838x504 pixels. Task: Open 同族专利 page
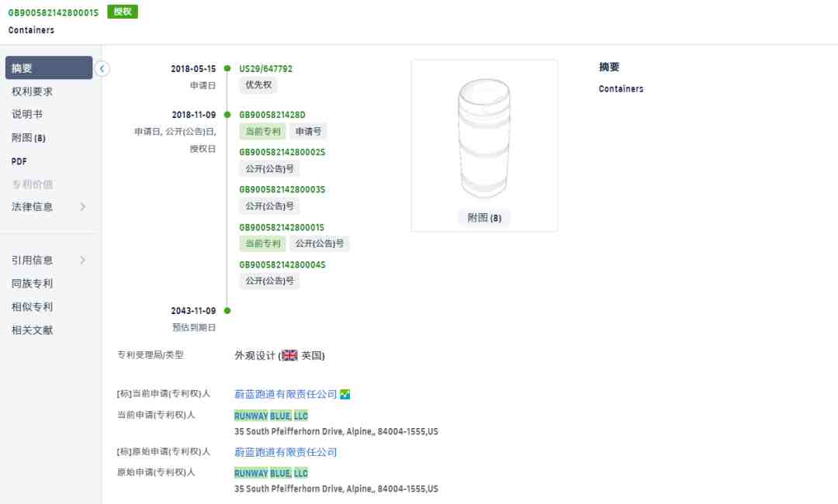pos(33,284)
